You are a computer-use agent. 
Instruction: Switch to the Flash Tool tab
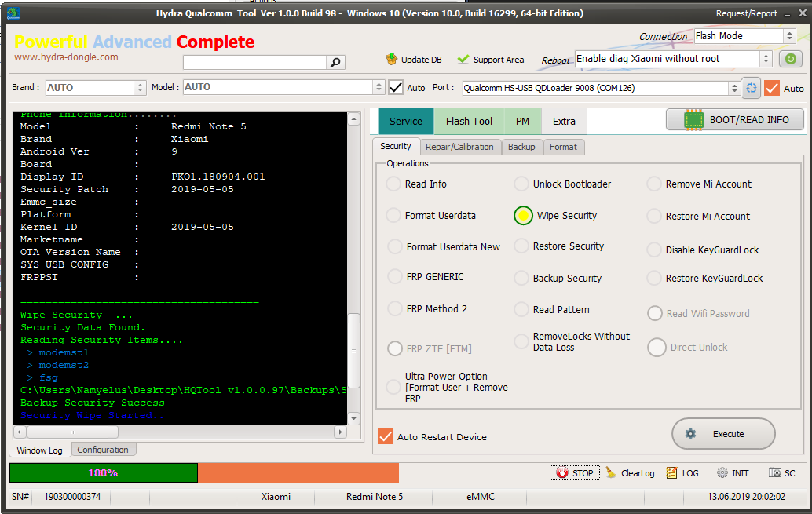[469, 121]
